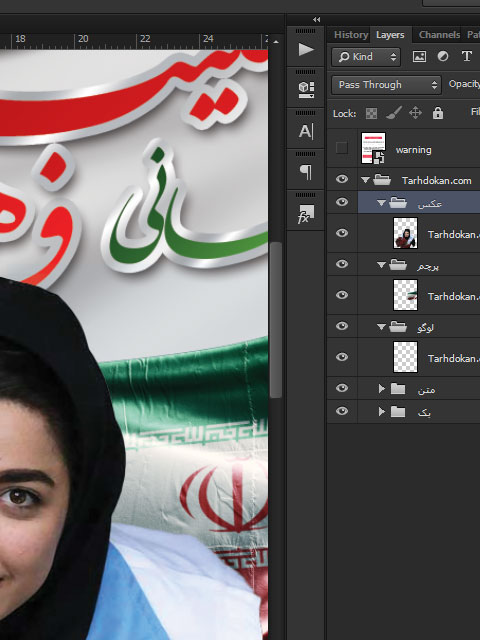Open the Styles fx panel icon
Screen dimensions: 480x640
pyautogui.click(x=306, y=214)
